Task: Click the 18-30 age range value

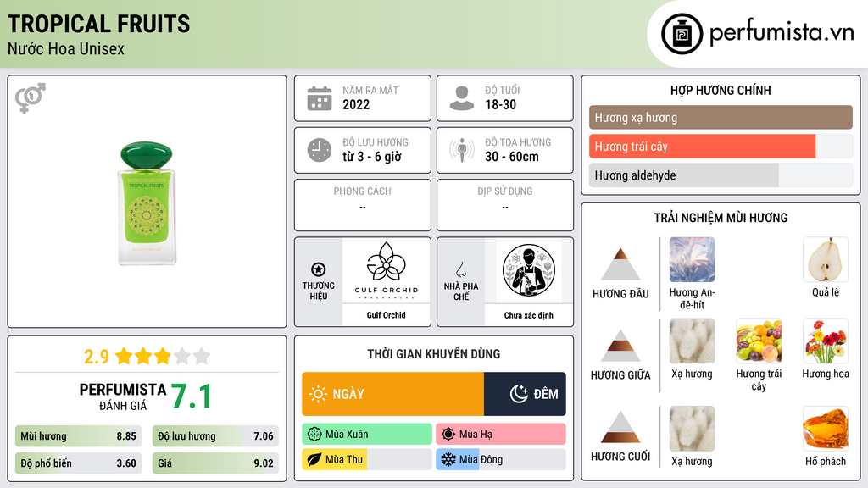Action: click(x=500, y=104)
